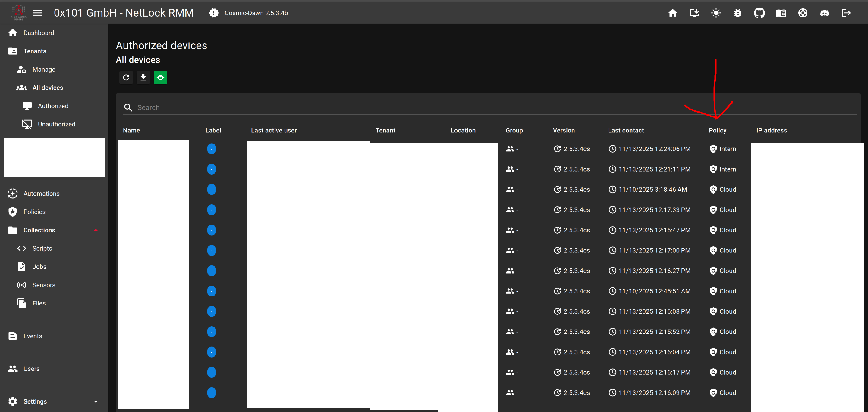This screenshot has width=868, height=412.
Task: Sort by Last contact column header
Action: (x=626, y=130)
